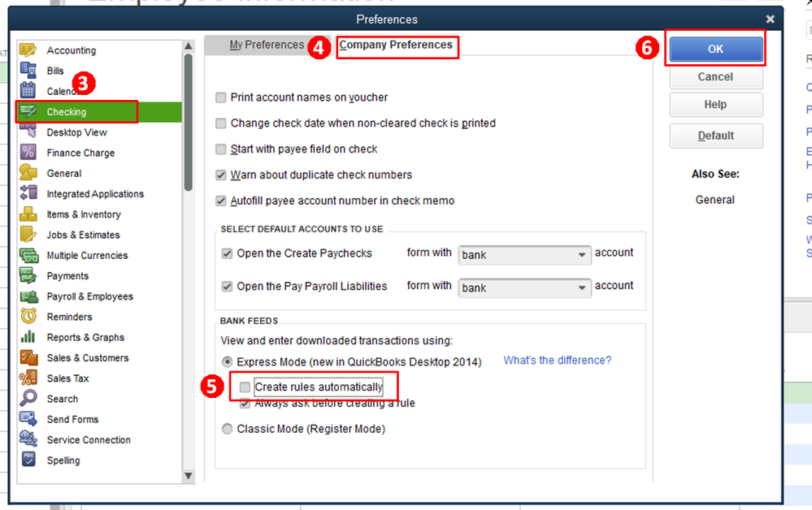Open the Reminders alarm clock icon
The height and width of the screenshot is (510, 812).
(28, 316)
